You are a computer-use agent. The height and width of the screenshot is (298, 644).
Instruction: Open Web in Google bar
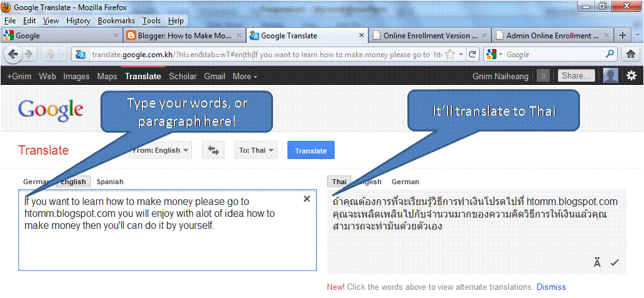[47, 76]
